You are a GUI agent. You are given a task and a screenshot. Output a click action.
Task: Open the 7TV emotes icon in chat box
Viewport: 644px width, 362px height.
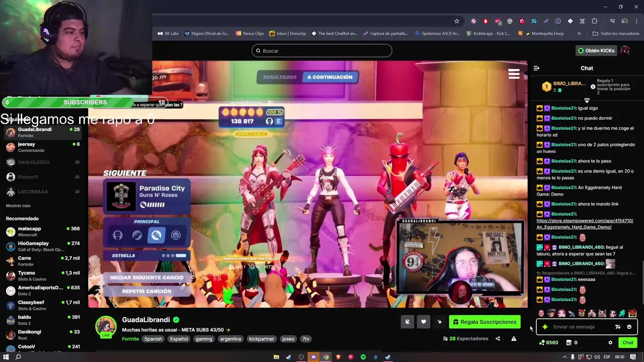(618, 327)
